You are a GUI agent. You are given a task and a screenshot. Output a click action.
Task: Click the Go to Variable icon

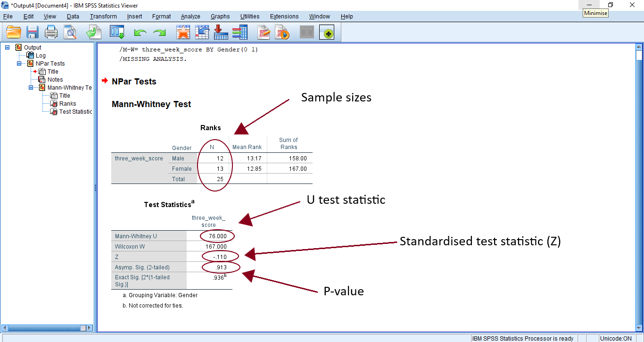coord(221,32)
